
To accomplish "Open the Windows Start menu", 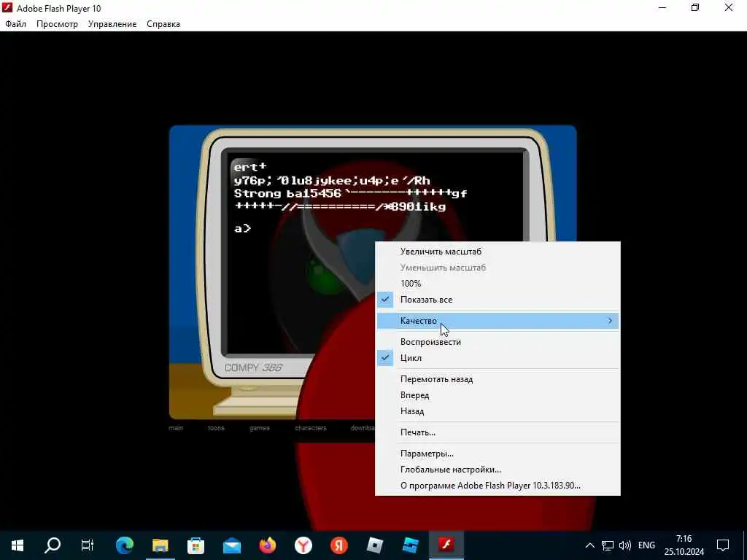I will click(18, 545).
